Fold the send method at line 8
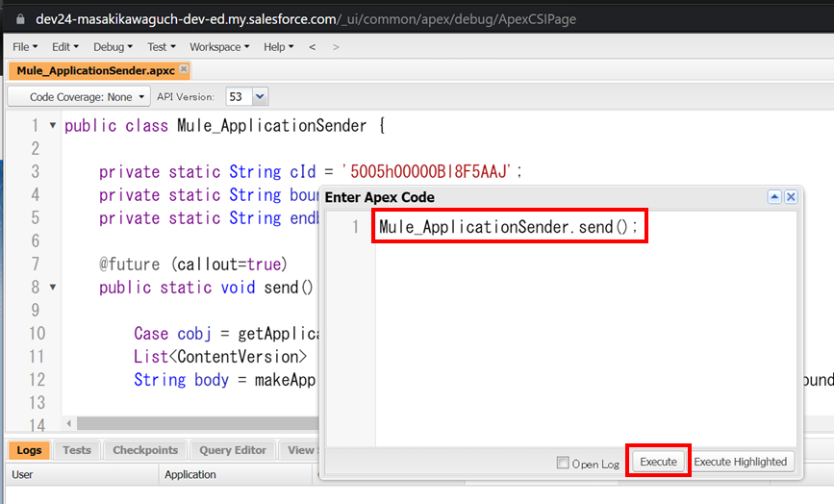The height and width of the screenshot is (504, 834). click(x=52, y=288)
